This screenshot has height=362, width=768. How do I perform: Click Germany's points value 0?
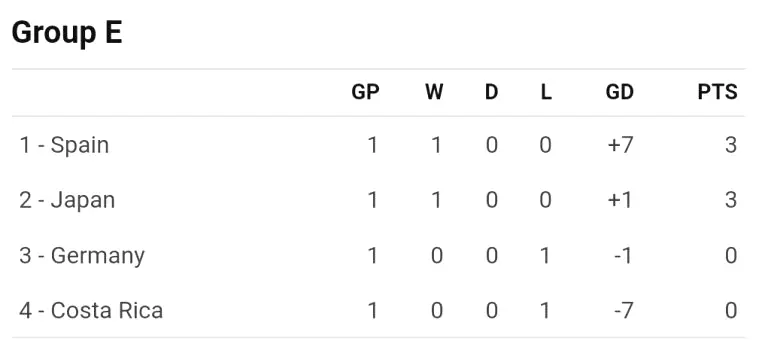[731, 256]
